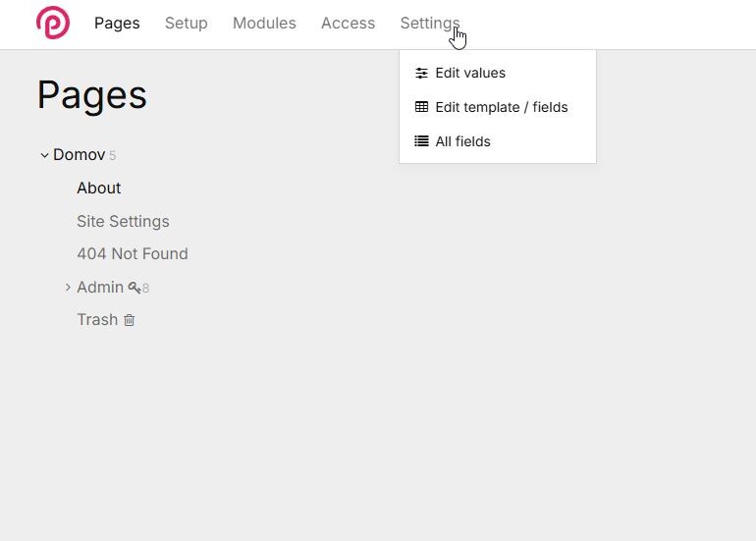Open the Settings dropdown in the navigation
This screenshot has width=756, height=541.
[429, 24]
